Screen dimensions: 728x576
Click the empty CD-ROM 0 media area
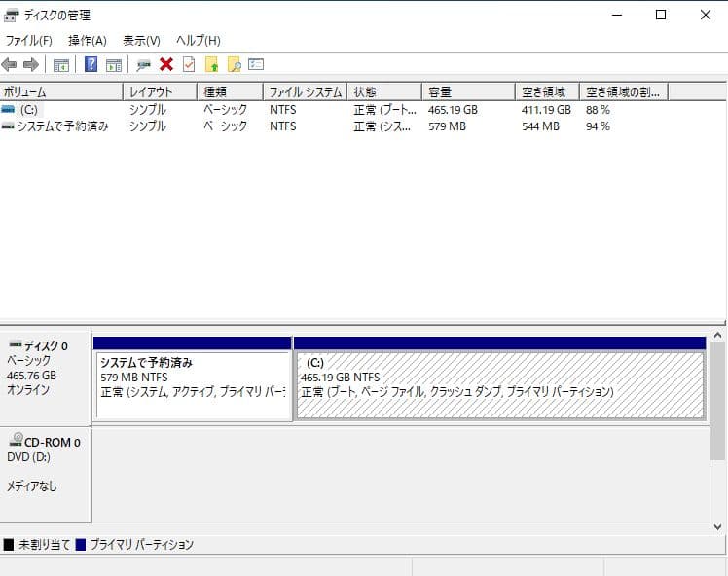pos(401,475)
